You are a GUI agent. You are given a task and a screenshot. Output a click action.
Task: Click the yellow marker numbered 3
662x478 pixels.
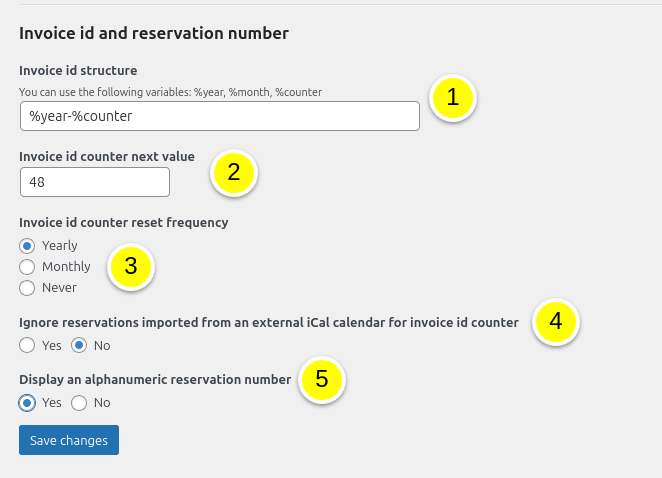point(130,267)
